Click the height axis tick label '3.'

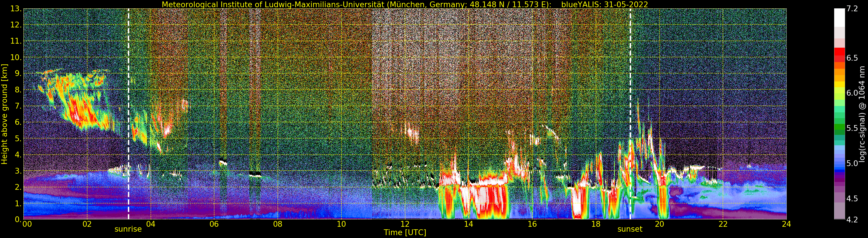click(18, 171)
